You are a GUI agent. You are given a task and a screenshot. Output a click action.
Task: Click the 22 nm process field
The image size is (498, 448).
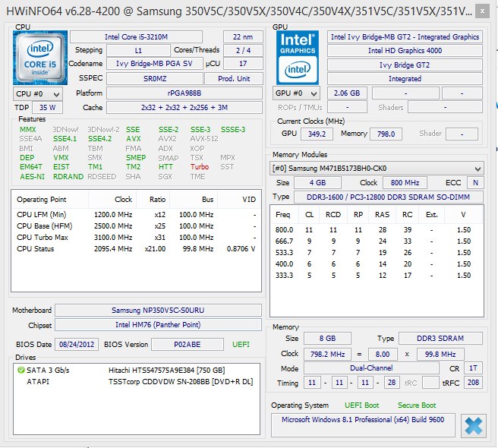tap(243, 37)
